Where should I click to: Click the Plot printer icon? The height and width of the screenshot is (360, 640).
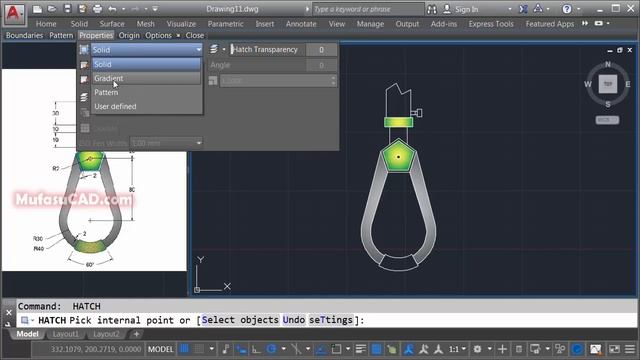coord(97,9)
